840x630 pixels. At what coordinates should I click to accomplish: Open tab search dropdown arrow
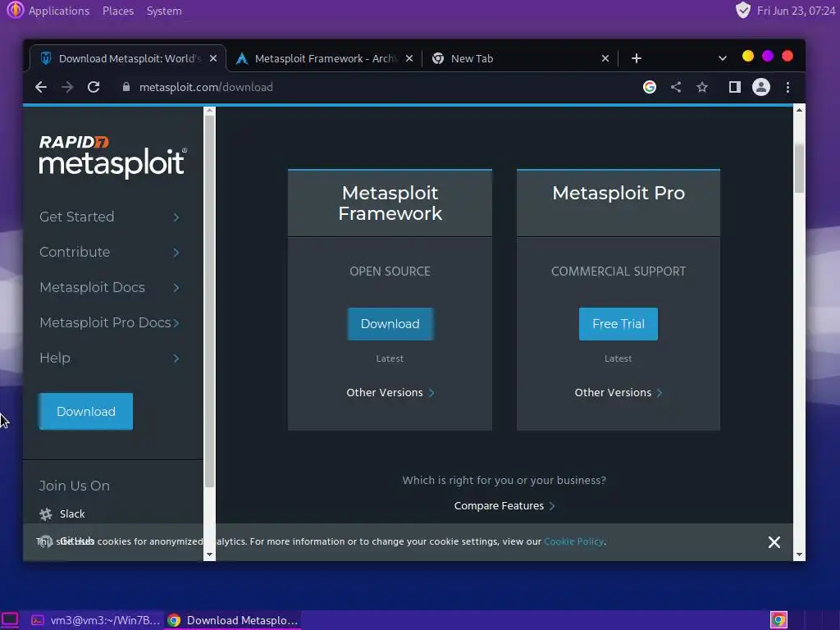click(722, 58)
